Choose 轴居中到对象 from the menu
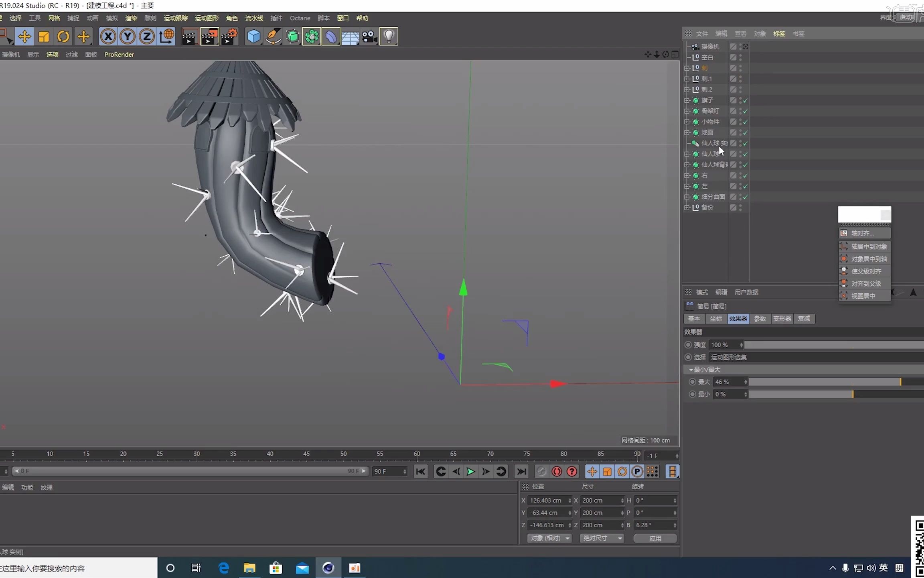The width and height of the screenshot is (924, 578). [x=865, y=246]
